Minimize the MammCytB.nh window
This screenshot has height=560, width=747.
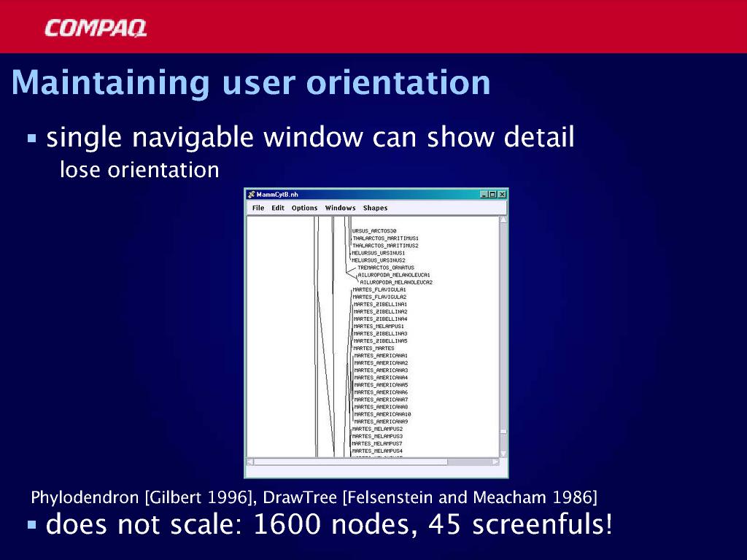click(x=484, y=195)
